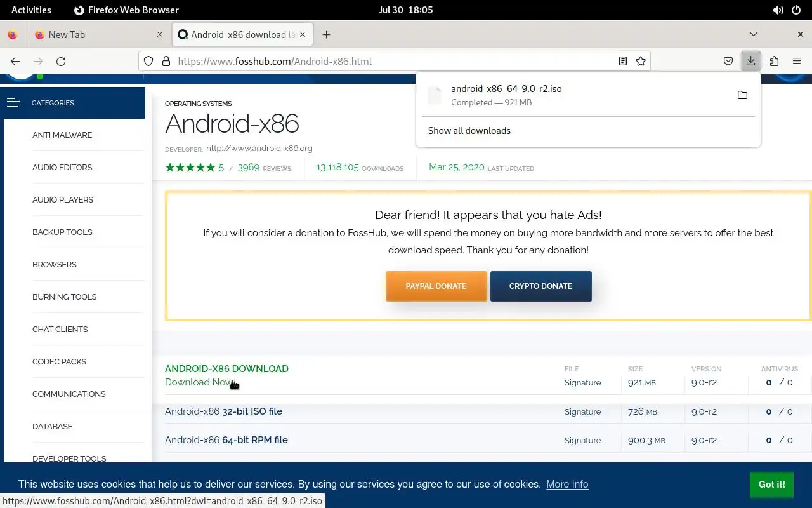Go back using the browser back arrow
Viewport: 812px width, 508px height.
pos(15,61)
